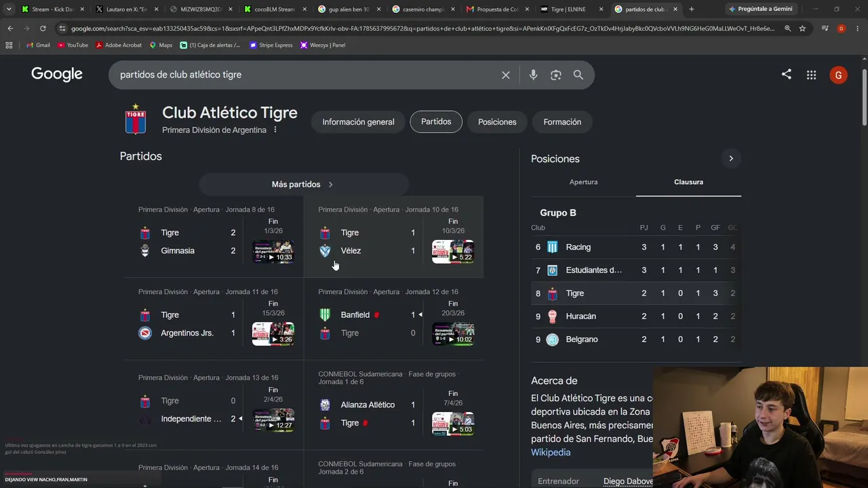
Task: Select the Formación tab
Action: 562,122
